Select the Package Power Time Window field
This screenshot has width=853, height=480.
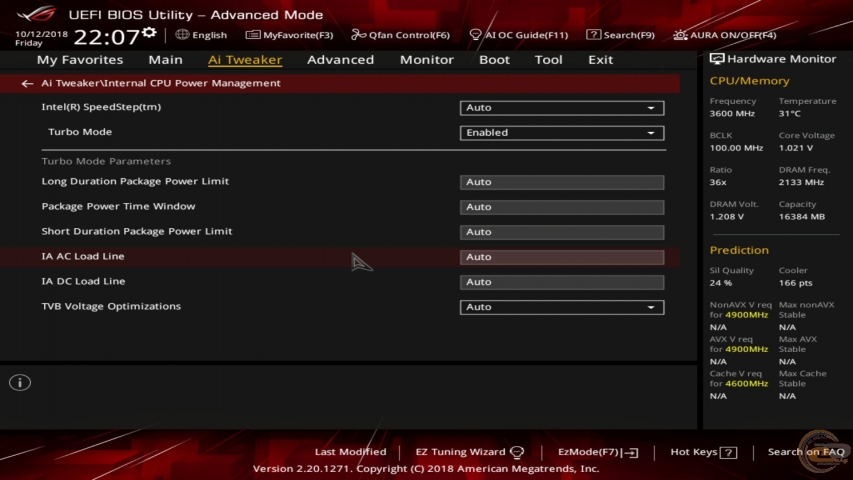pos(562,207)
